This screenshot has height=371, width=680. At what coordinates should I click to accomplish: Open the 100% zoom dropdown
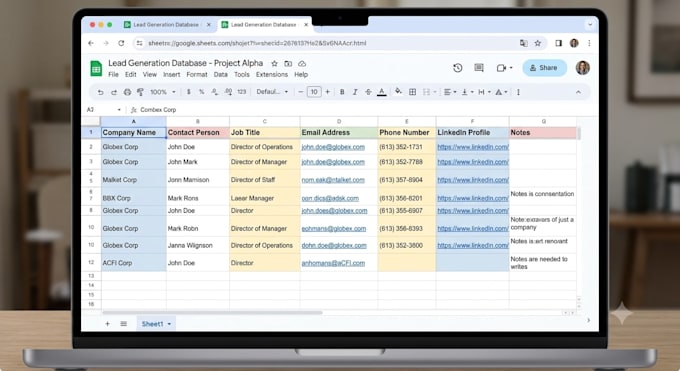pyautogui.click(x=163, y=92)
